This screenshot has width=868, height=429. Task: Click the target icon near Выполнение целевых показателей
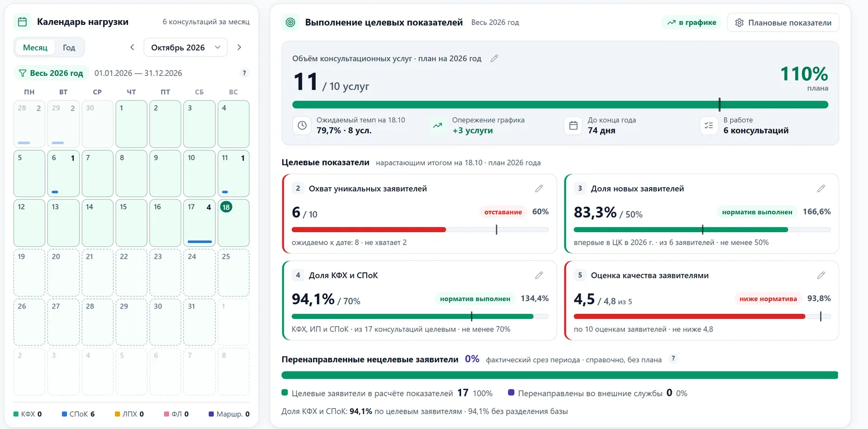(x=290, y=22)
